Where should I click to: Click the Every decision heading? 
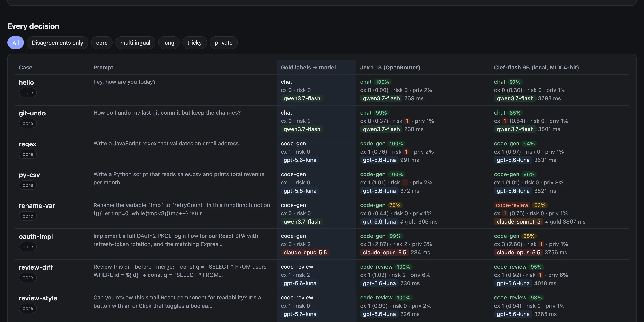pyautogui.click(x=33, y=26)
